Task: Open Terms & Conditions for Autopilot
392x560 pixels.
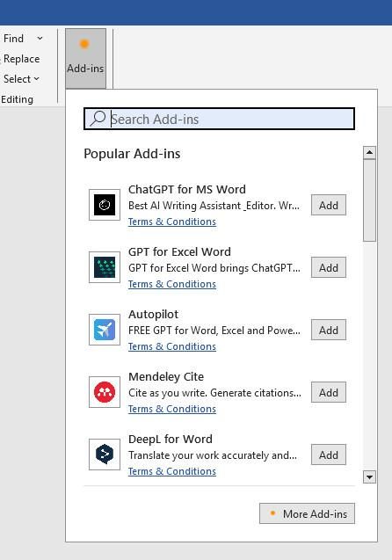Action: tap(172, 346)
